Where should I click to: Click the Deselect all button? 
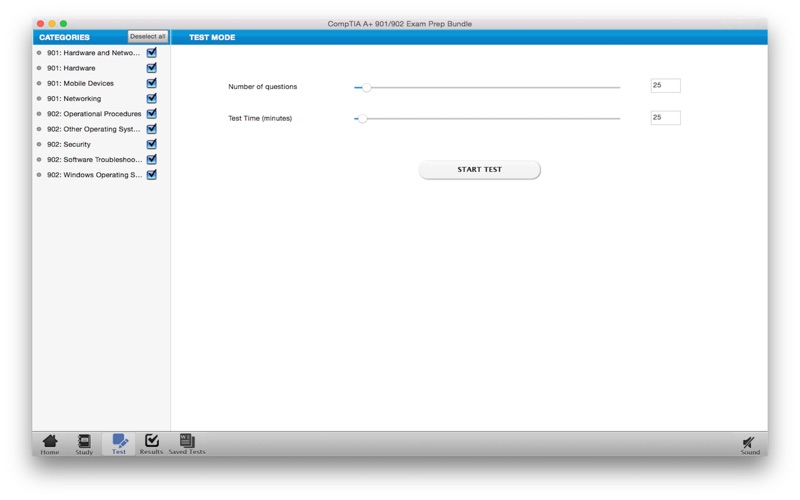(147, 37)
